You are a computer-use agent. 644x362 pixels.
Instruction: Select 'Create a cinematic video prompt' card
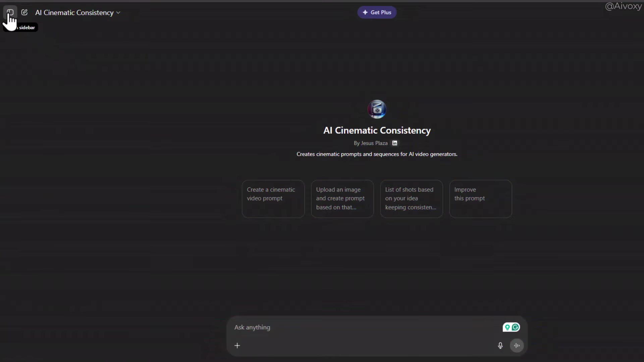point(273,199)
